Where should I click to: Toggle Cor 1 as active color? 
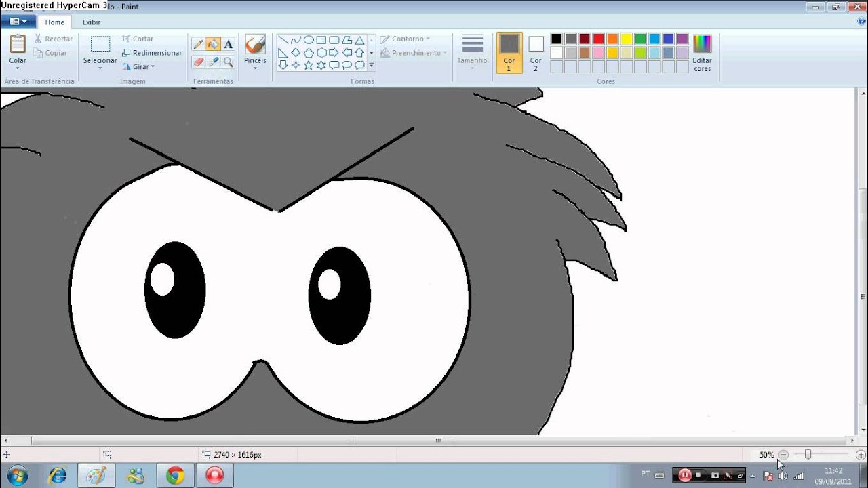point(509,54)
